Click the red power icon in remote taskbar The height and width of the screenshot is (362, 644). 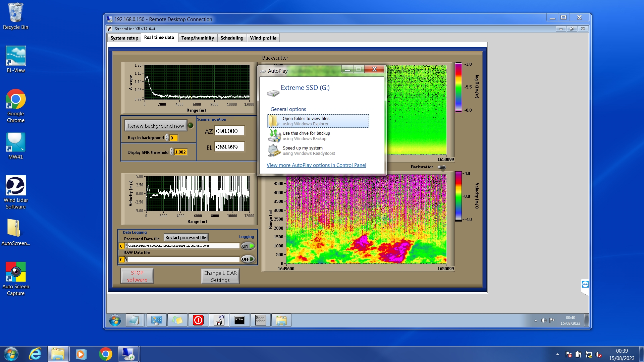pyautogui.click(x=198, y=320)
